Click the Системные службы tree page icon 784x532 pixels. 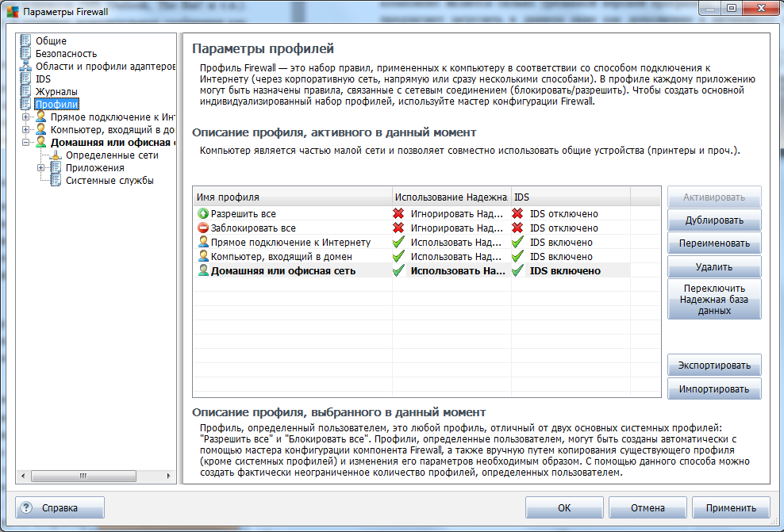[x=56, y=180]
